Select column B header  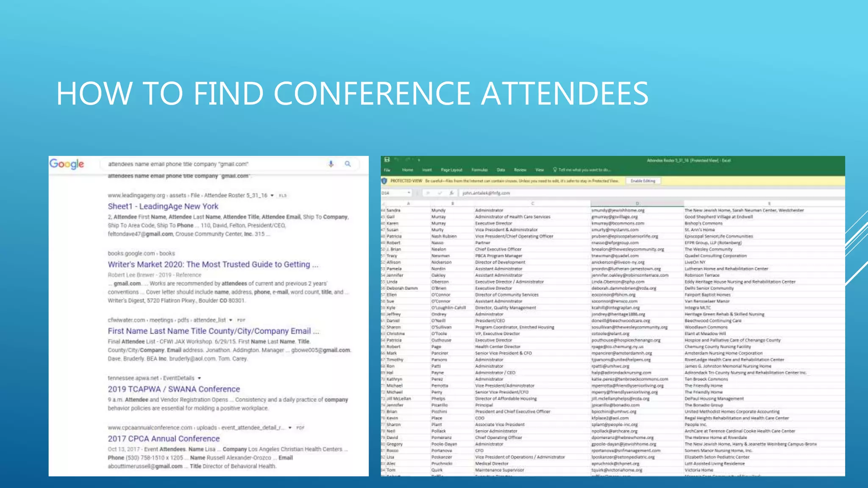tap(452, 204)
